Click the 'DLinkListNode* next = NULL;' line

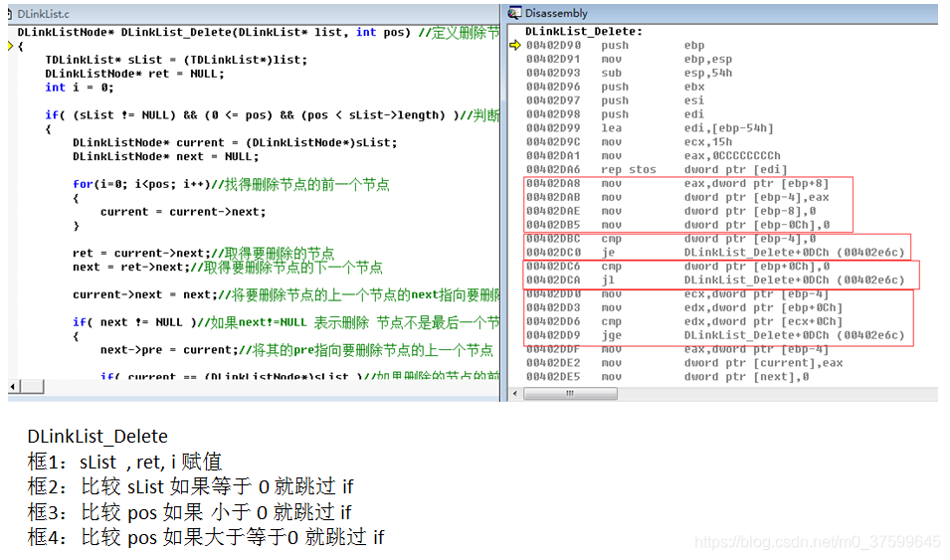pos(166,157)
